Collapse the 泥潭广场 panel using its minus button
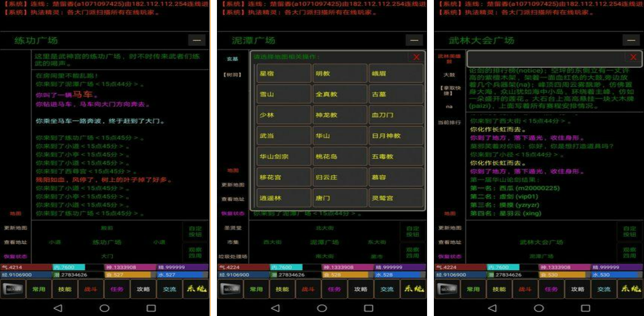 point(414,40)
